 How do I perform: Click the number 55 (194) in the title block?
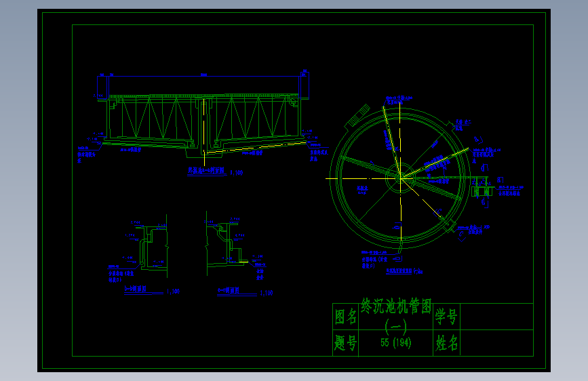[395, 342]
